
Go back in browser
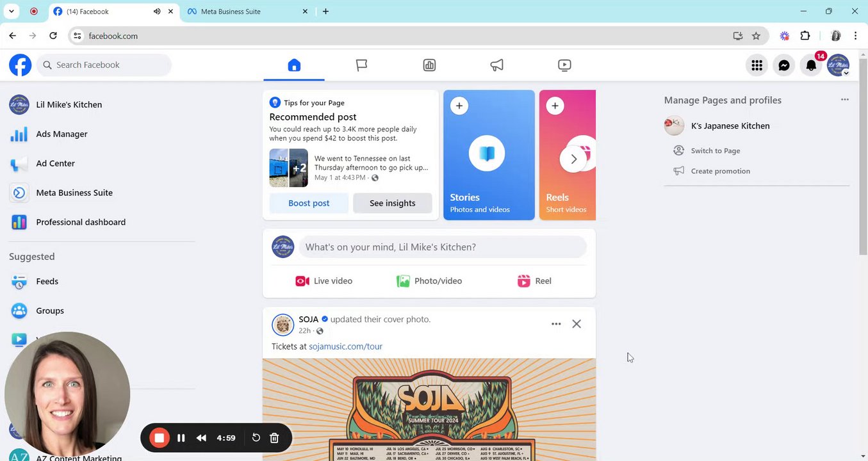13,36
